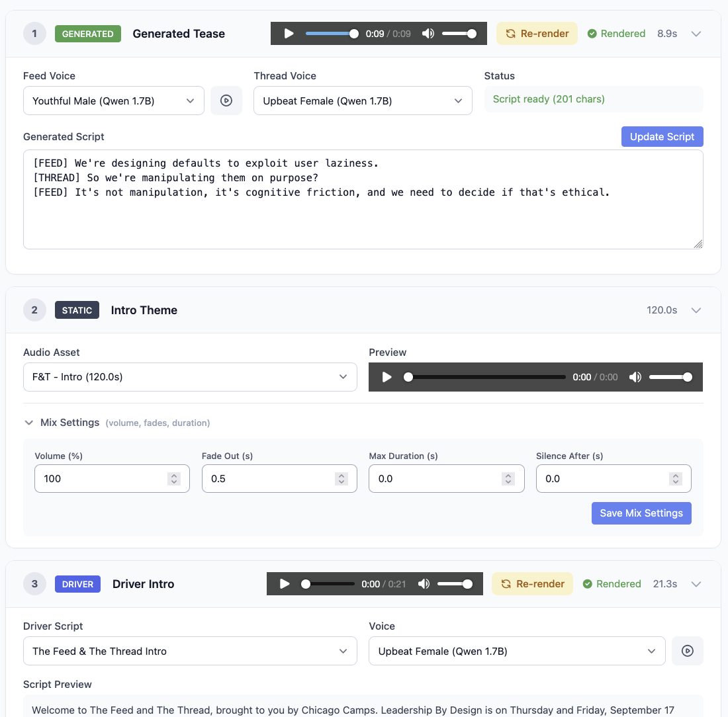The image size is (728, 717).
Task: Click the Rendered status on Generated Tease
Action: tap(616, 34)
